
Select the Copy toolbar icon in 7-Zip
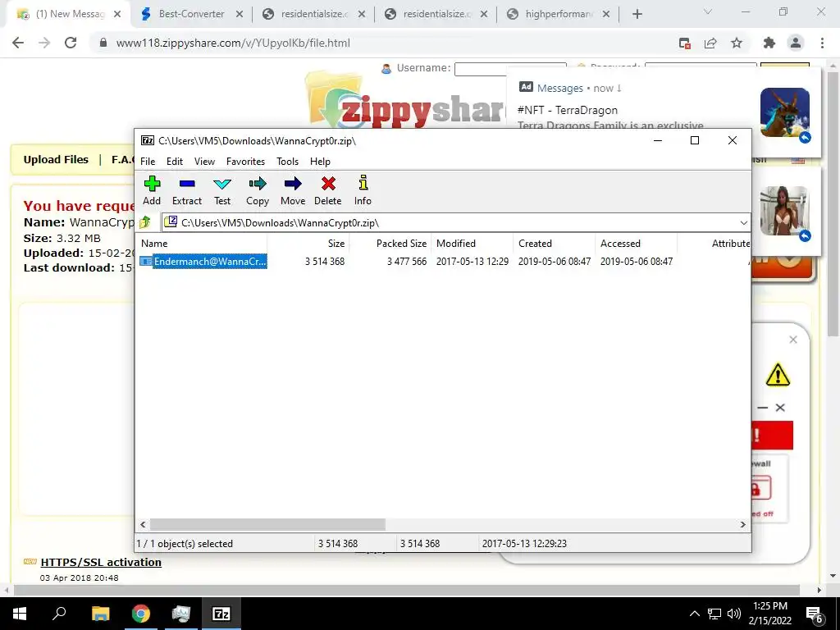pyautogui.click(x=257, y=190)
